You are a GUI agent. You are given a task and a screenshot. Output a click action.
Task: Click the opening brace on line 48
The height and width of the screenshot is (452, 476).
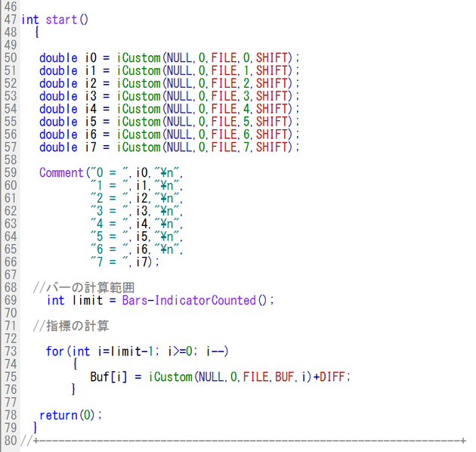(37, 33)
